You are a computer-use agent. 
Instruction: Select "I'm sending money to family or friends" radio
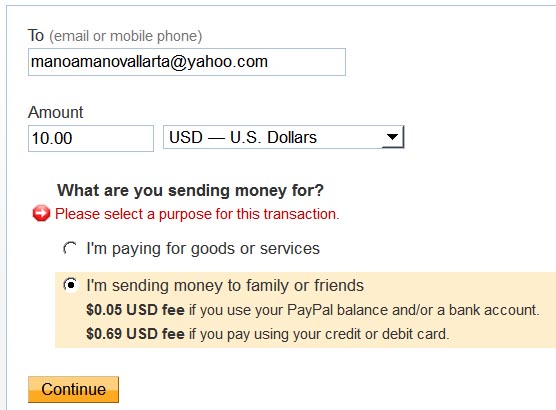[x=70, y=285]
